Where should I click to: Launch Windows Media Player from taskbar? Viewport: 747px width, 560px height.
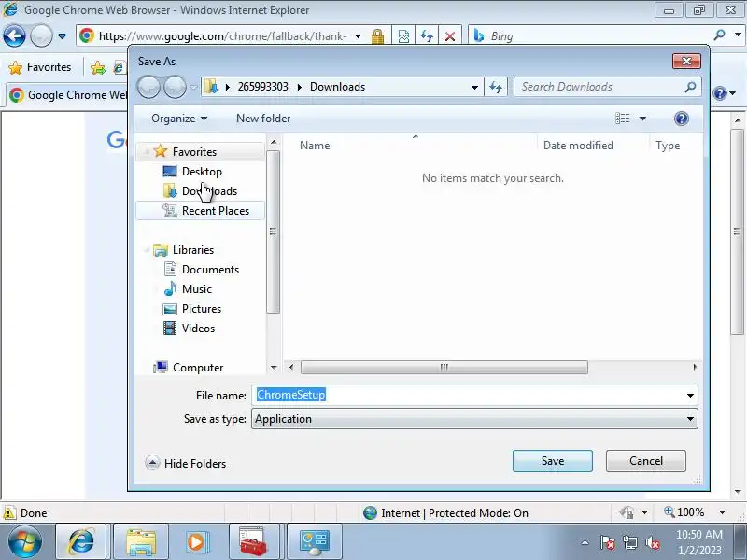pyautogui.click(x=196, y=542)
